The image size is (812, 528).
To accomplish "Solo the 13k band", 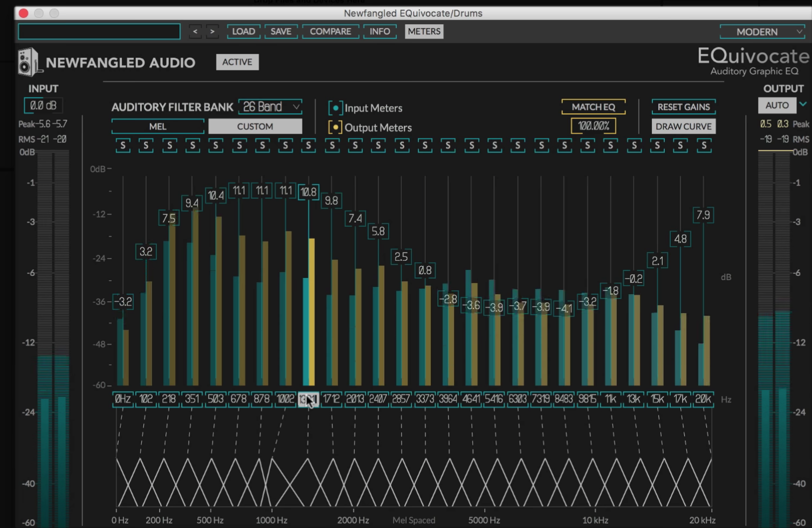I will tap(634, 145).
